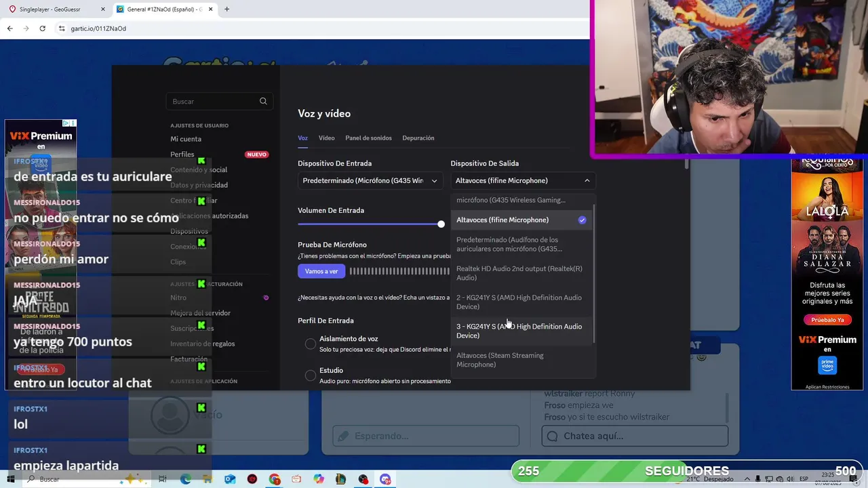The width and height of the screenshot is (868, 488).
Task: Choose Altavoces (Steam Streaming Microphone) option
Action: (521, 360)
